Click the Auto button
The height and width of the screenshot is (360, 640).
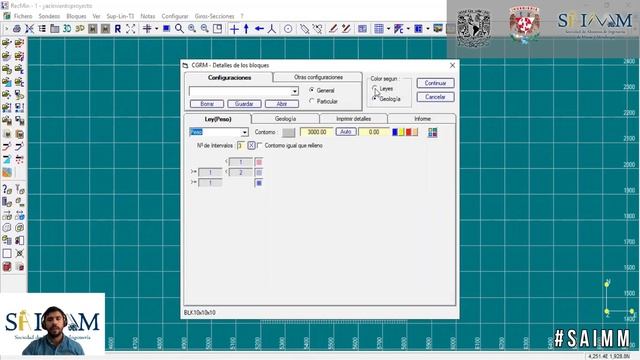click(x=346, y=132)
